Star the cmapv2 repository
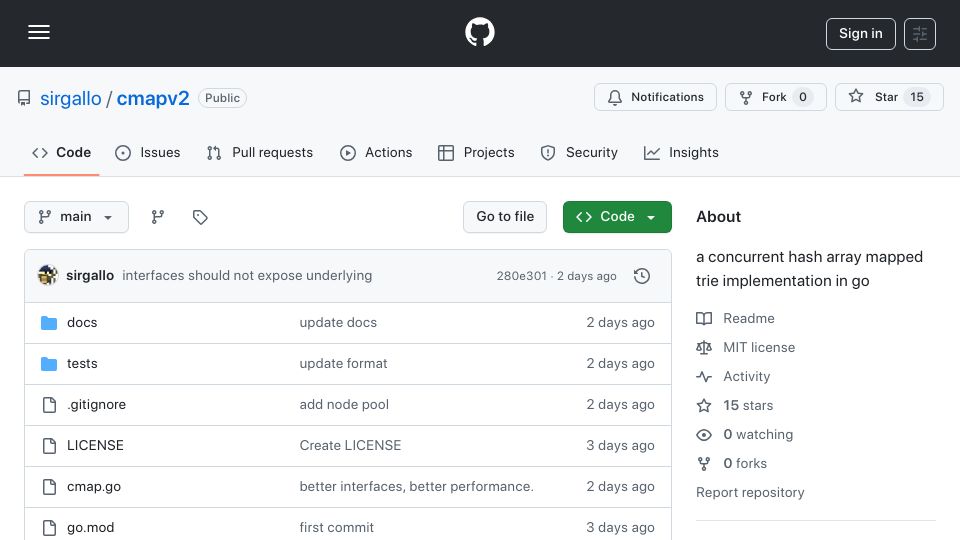 pos(889,97)
